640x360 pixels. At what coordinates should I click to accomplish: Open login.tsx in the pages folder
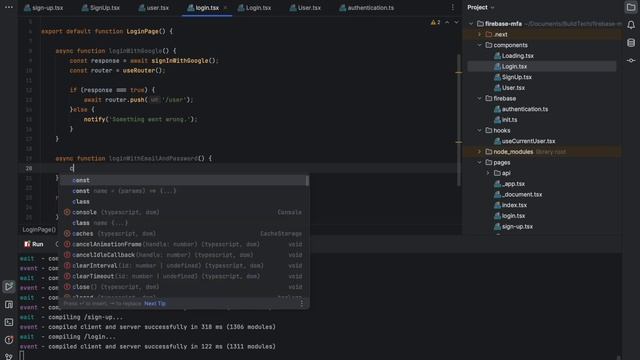pyautogui.click(x=513, y=216)
